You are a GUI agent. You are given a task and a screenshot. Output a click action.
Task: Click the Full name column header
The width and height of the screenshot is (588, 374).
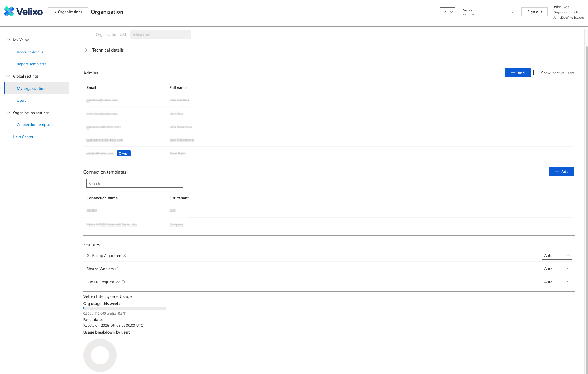click(x=178, y=87)
